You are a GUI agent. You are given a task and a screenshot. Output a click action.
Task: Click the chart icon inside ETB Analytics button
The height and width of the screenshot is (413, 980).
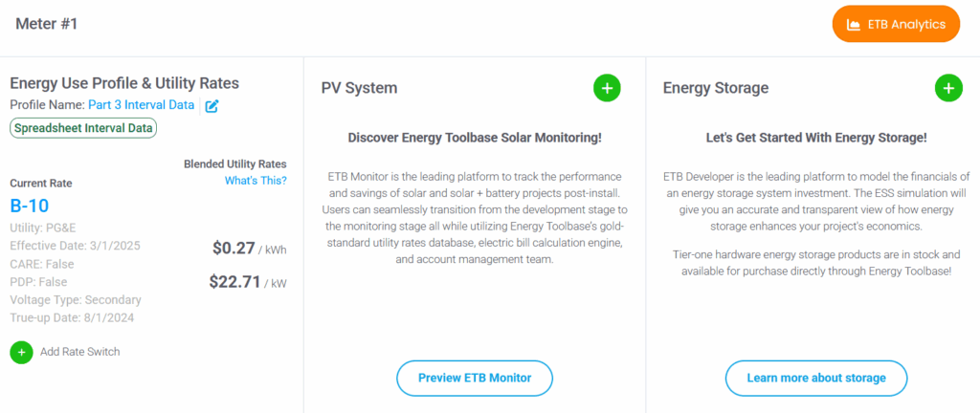[853, 25]
